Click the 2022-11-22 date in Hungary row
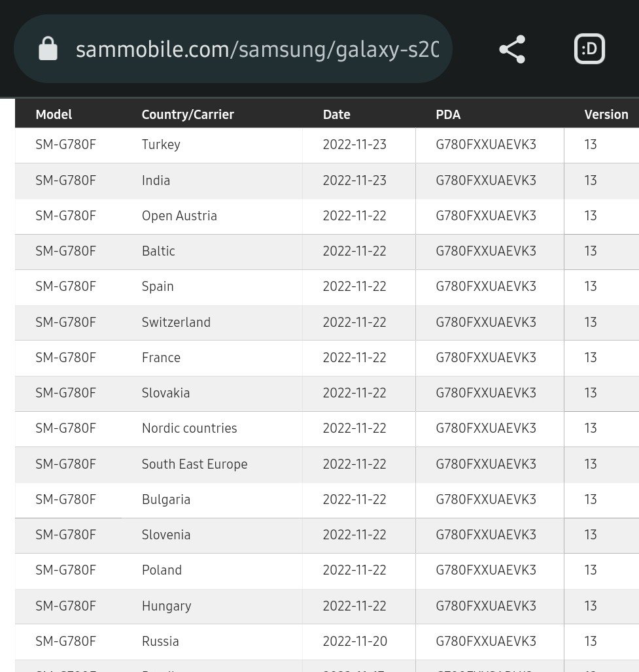639x672 pixels. (354, 606)
